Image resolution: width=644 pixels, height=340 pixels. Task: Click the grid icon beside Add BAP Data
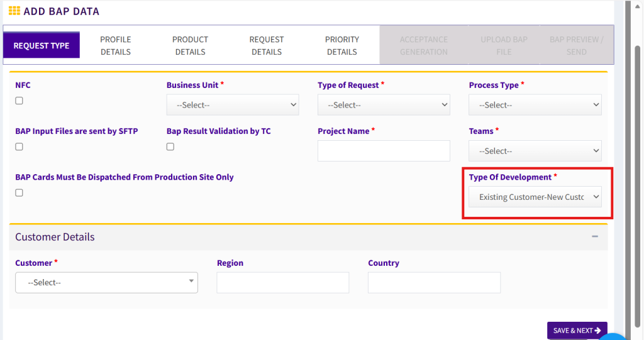[x=14, y=11]
